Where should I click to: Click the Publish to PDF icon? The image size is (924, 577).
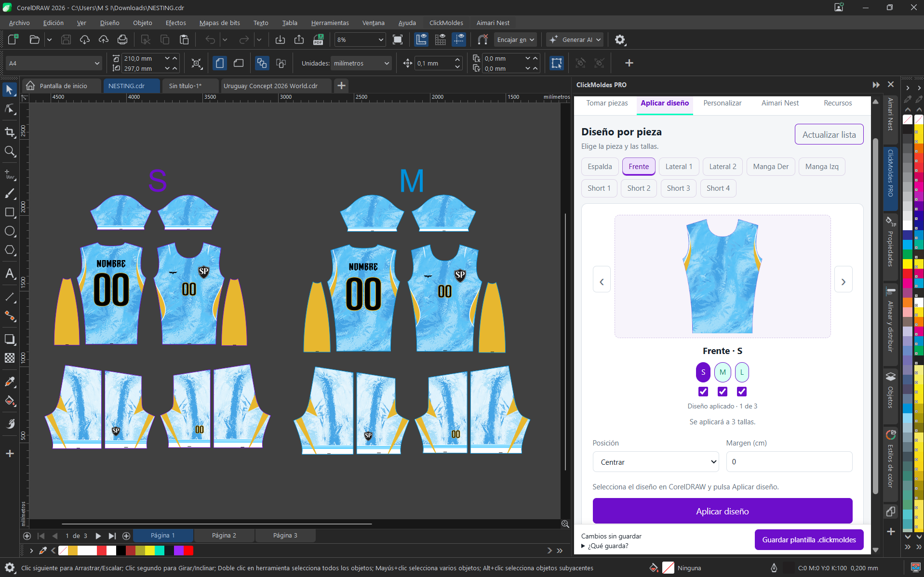pos(318,39)
